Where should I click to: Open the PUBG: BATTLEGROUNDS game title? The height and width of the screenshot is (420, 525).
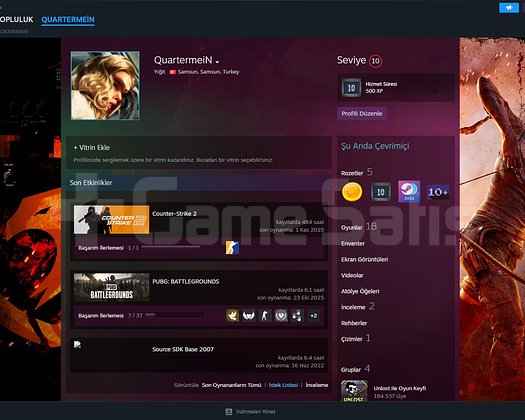tap(186, 282)
